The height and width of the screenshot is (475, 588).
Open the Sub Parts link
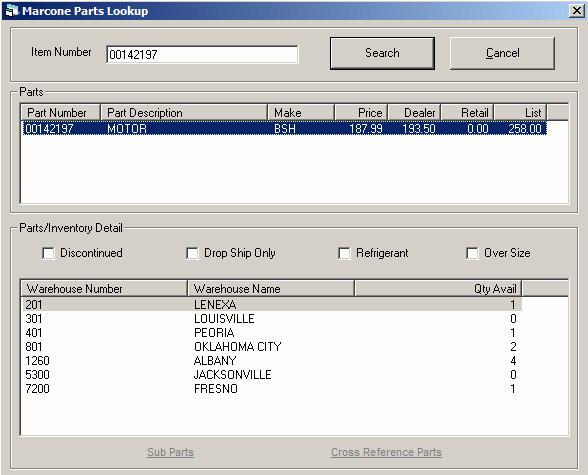point(170,452)
